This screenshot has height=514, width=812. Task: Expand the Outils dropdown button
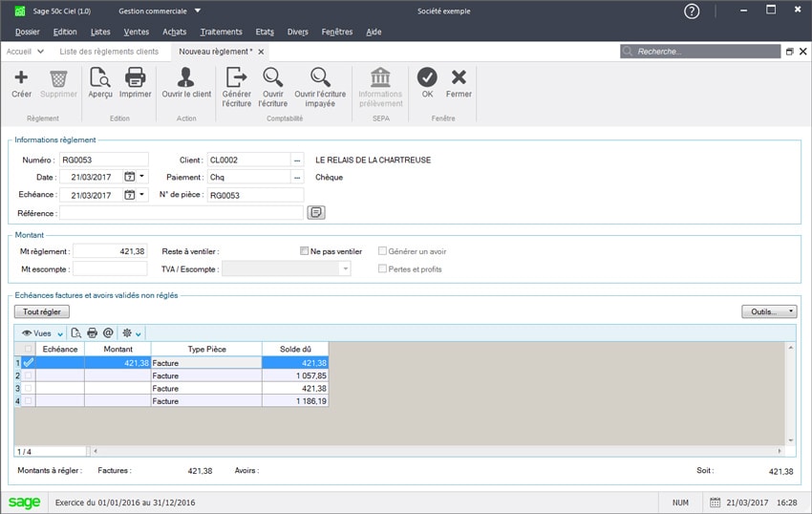tap(768, 311)
